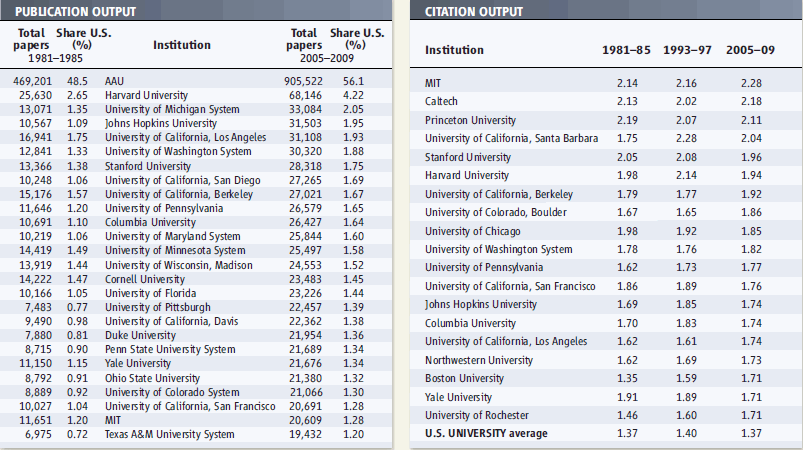Click the 1981–85 column header

[x=626, y=50]
